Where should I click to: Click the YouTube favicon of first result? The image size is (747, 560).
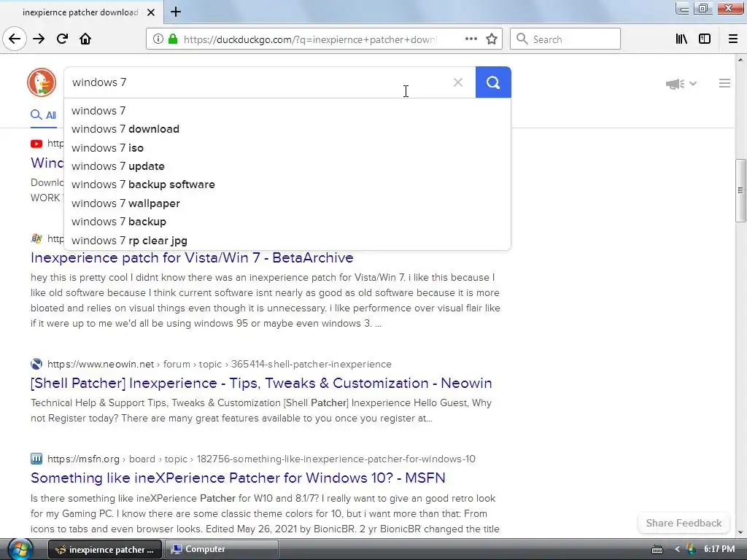36,144
